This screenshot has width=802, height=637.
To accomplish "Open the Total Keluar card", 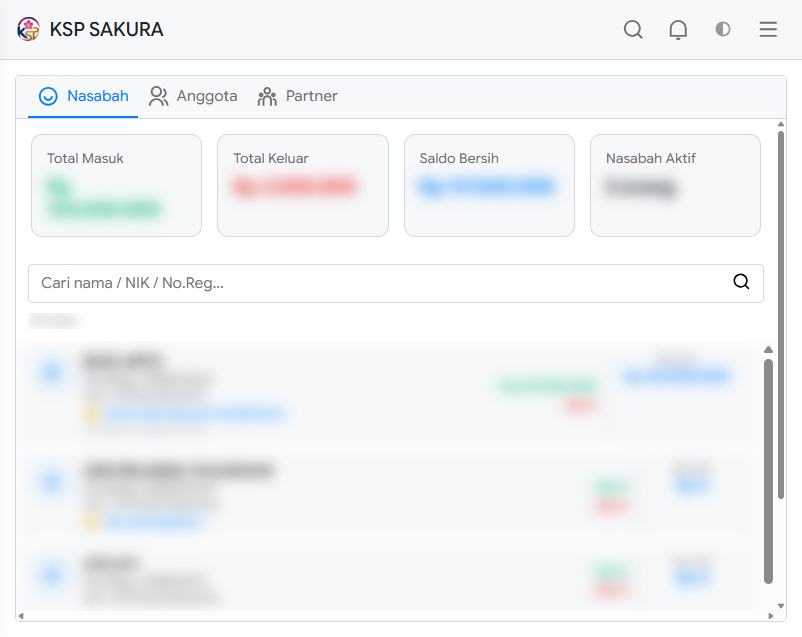I will click(x=303, y=185).
